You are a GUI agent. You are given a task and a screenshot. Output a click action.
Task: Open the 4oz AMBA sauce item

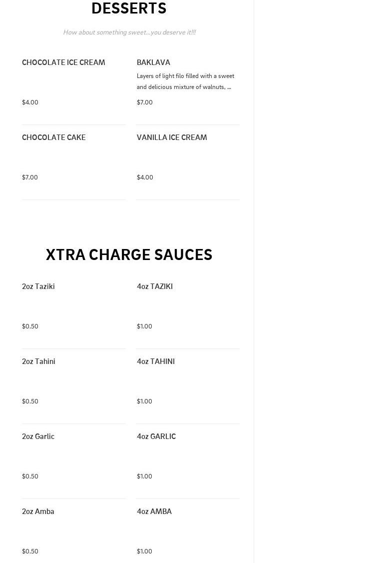pos(154,511)
